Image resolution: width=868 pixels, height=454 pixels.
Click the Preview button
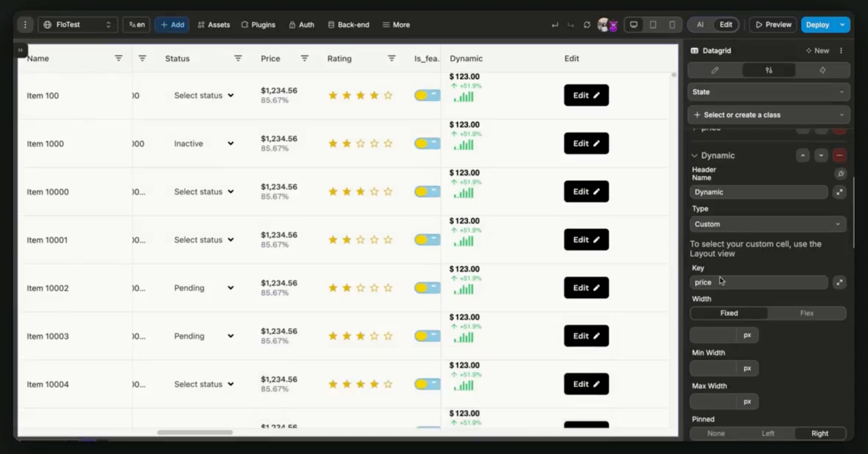pyautogui.click(x=773, y=25)
